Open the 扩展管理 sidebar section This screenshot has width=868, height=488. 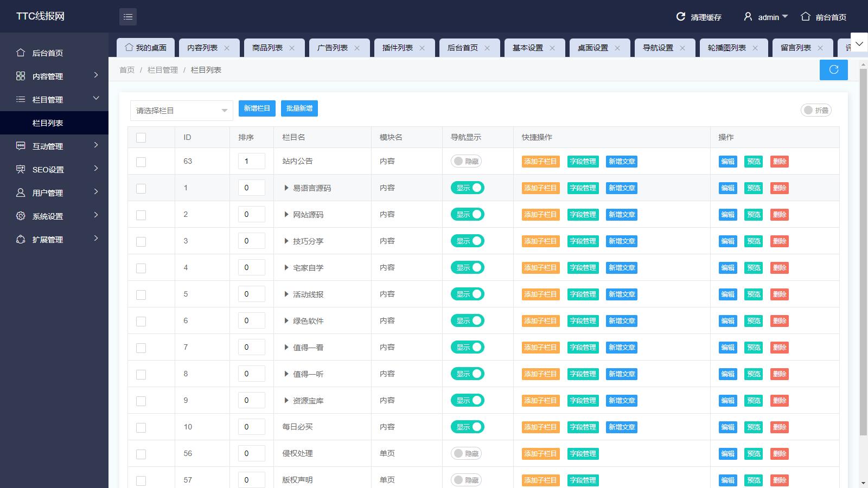(48, 240)
